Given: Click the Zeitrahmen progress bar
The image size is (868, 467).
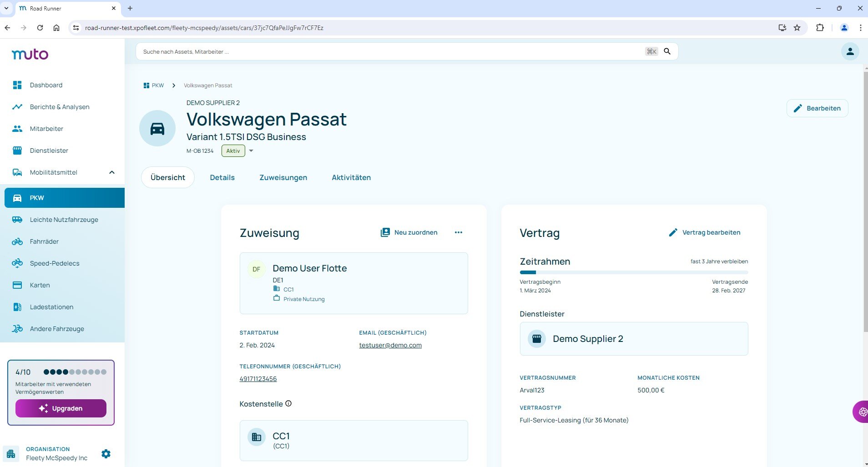Looking at the screenshot, I should (634, 272).
